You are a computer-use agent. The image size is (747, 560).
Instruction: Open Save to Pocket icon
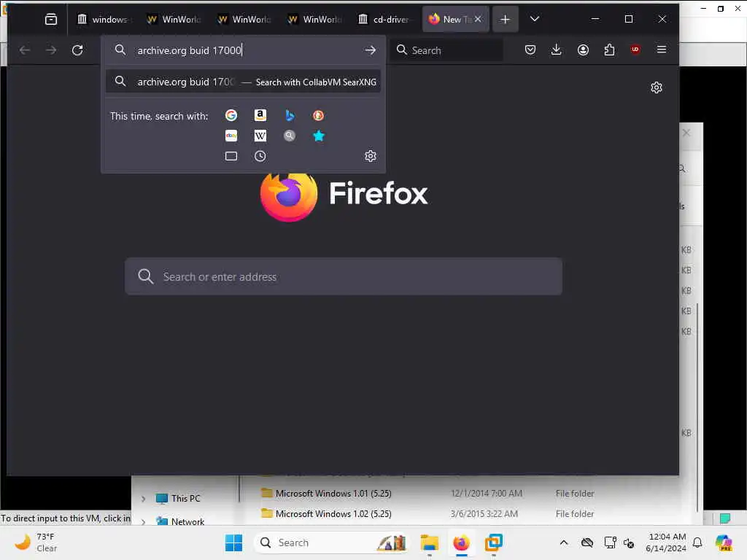(x=530, y=50)
